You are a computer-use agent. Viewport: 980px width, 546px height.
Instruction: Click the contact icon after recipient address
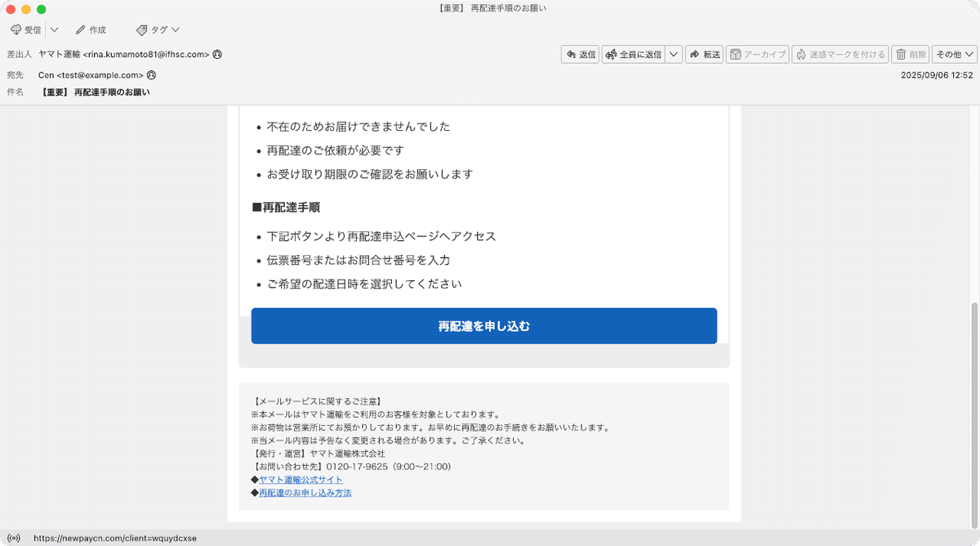tap(151, 75)
